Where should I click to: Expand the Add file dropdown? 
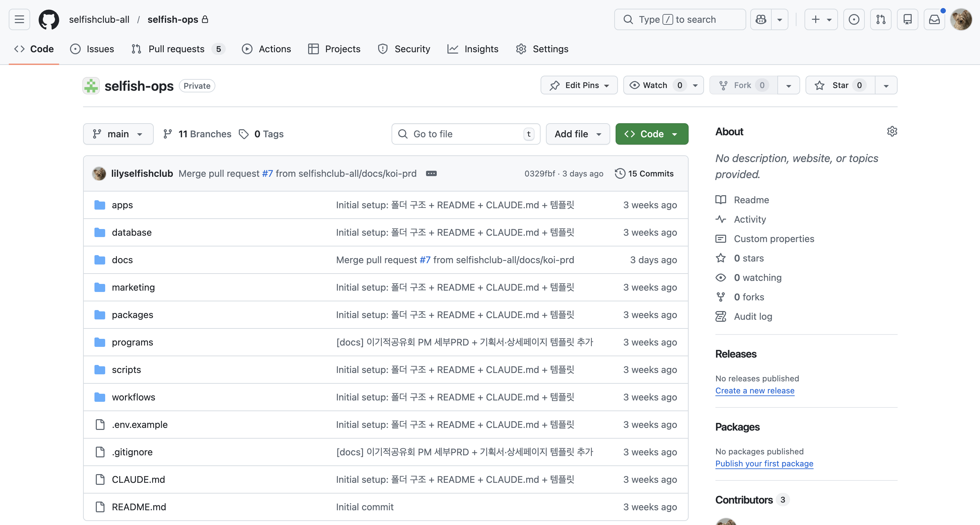coord(577,134)
